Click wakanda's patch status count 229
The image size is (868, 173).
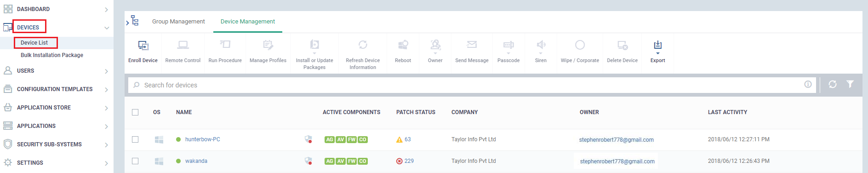pyautogui.click(x=409, y=161)
